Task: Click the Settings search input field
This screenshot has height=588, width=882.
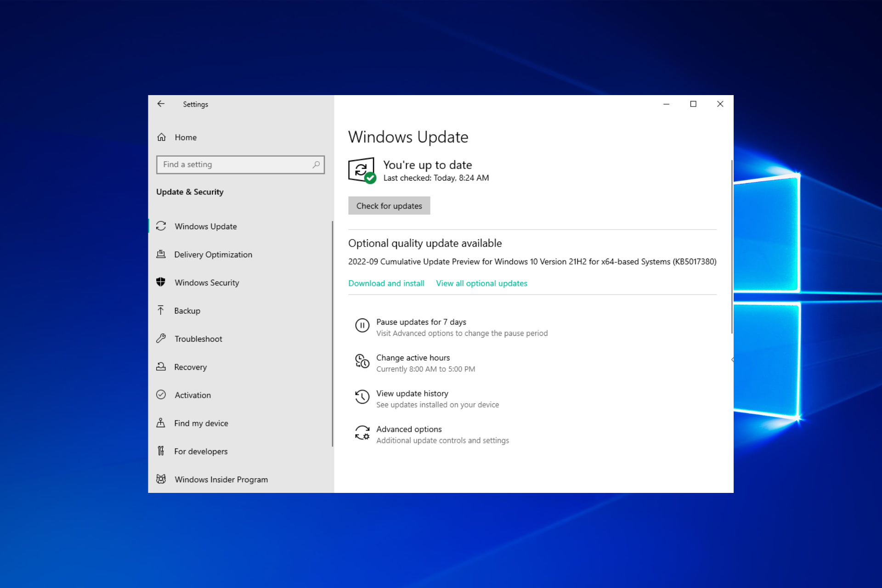Action: coord(240,164)
